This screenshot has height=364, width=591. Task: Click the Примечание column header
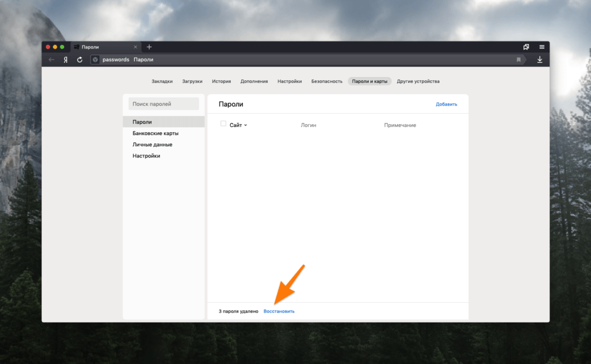(400, 125)
